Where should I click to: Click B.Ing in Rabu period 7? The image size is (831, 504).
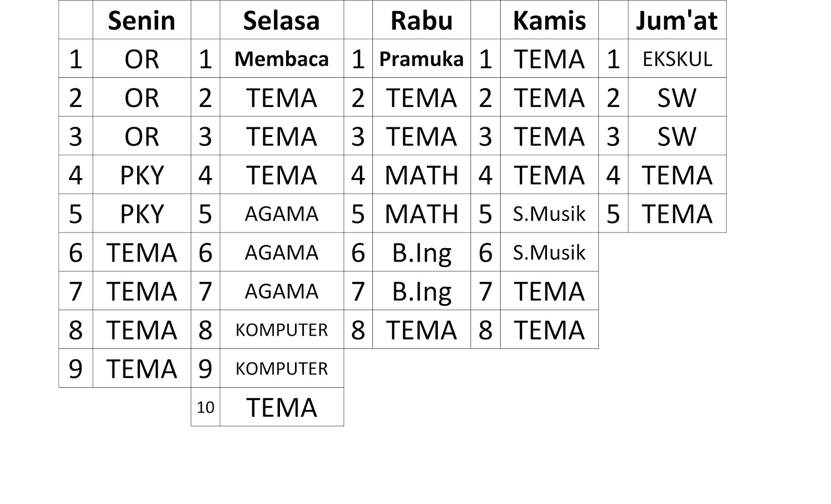coord(421,291)
